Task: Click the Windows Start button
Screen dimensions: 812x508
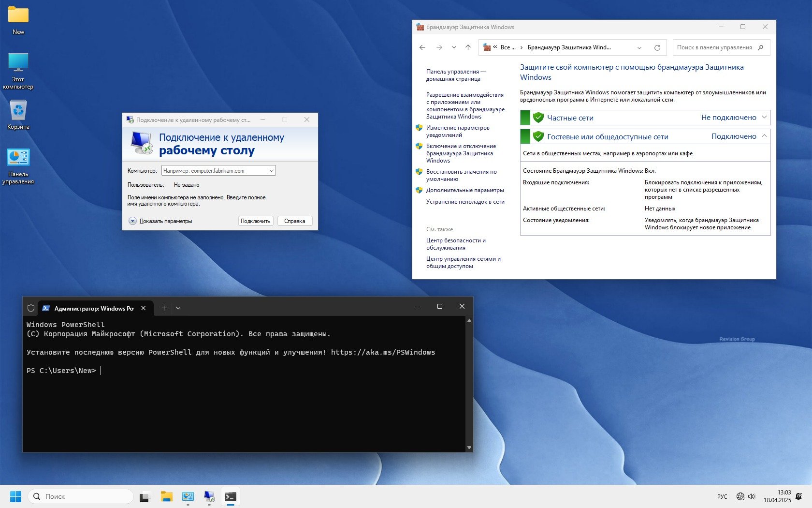Action: (15, 496)
